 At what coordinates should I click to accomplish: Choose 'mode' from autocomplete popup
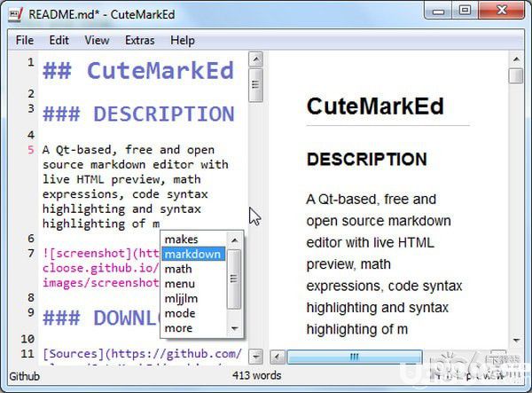click(x=193, y=313)
